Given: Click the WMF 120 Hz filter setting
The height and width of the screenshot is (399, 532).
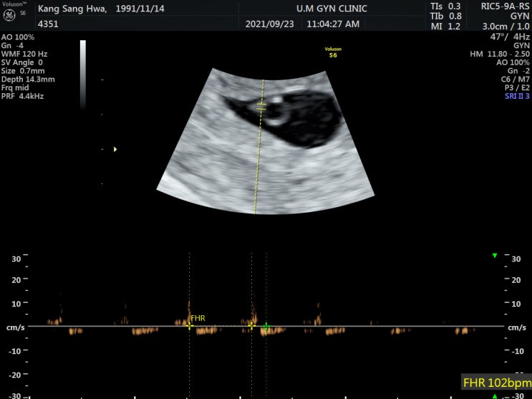Looking at the screenshot, I should click(x=24, y=54).
